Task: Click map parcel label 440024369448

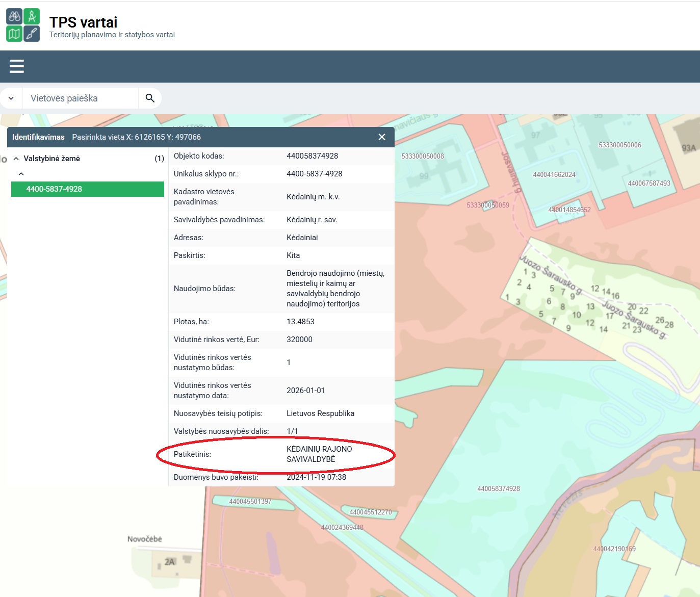Action: (x=342, y=527)
